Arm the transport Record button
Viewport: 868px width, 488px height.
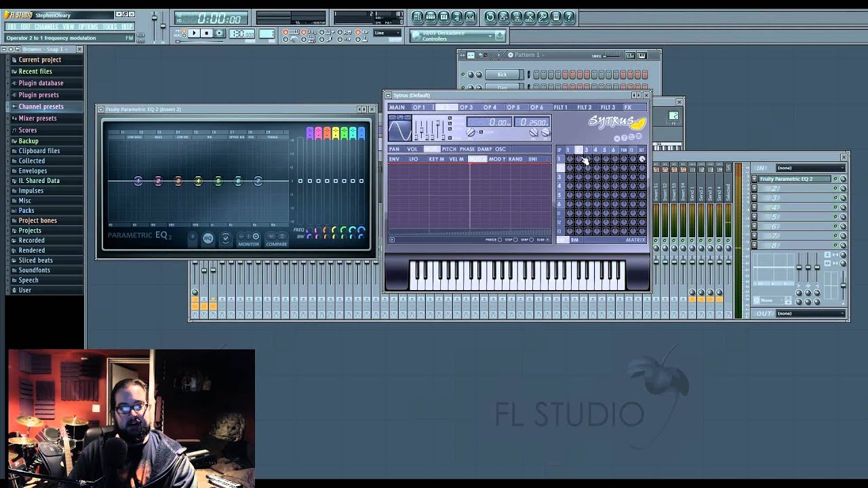click(x=220, y=33)
